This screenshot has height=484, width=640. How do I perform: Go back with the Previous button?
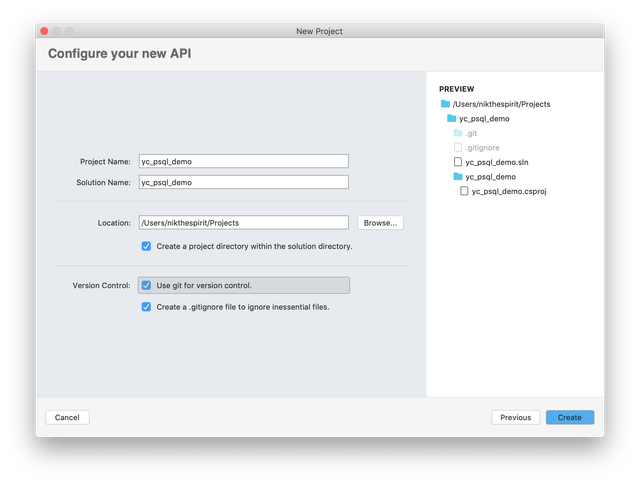515,417
